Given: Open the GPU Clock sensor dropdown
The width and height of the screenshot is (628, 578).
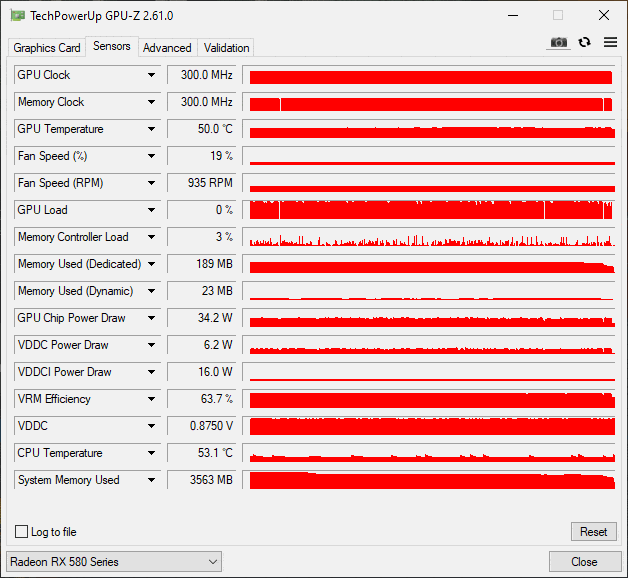Looking at the screenshot, I should 151,75.
